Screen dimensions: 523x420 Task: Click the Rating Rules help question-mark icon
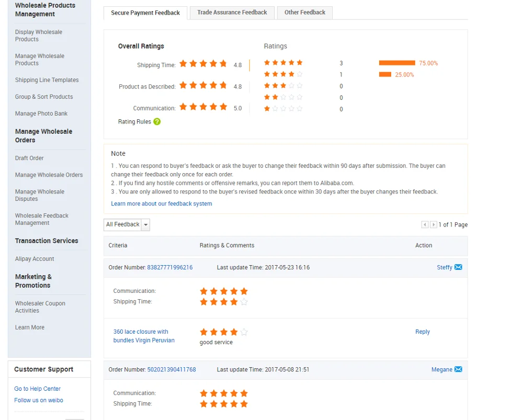[x=157, y=122]
